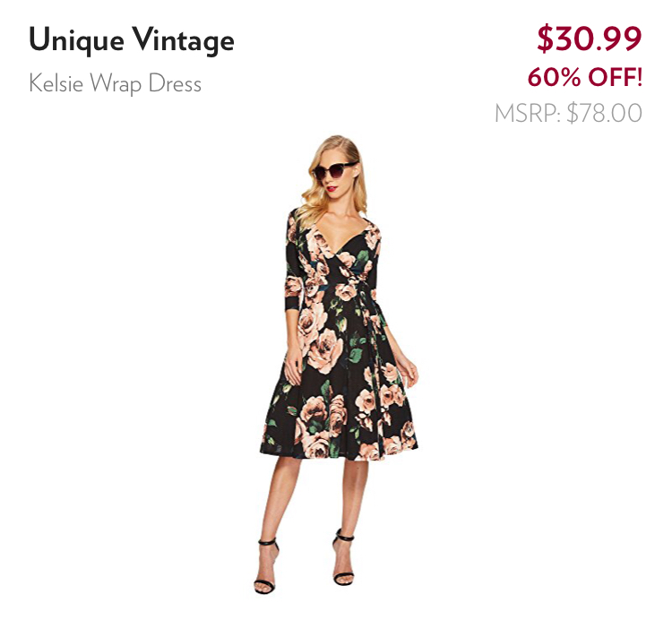The height and width of the screenshot is (620, 672).
Task: Click the word Vintage in the brand title
Action: [x=183, y=41]
